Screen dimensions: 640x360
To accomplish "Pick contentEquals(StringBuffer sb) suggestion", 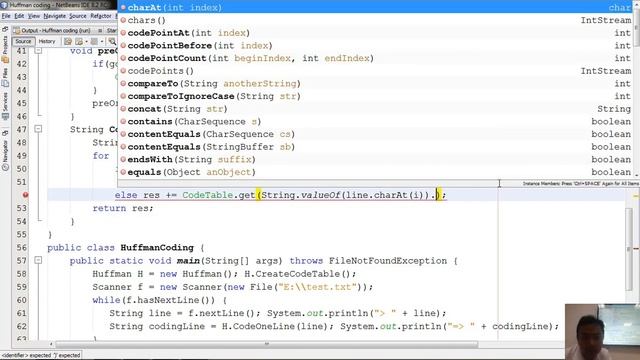I will pos(376,147).
